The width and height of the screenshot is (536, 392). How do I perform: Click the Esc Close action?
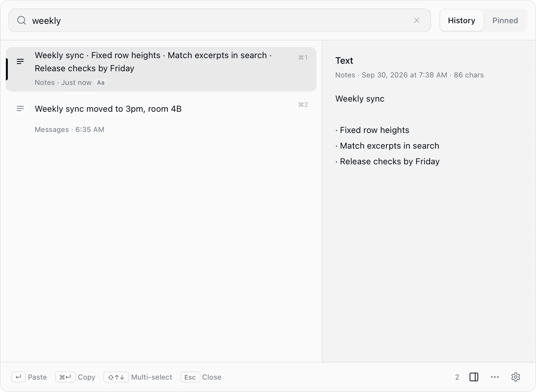point(201,377)
